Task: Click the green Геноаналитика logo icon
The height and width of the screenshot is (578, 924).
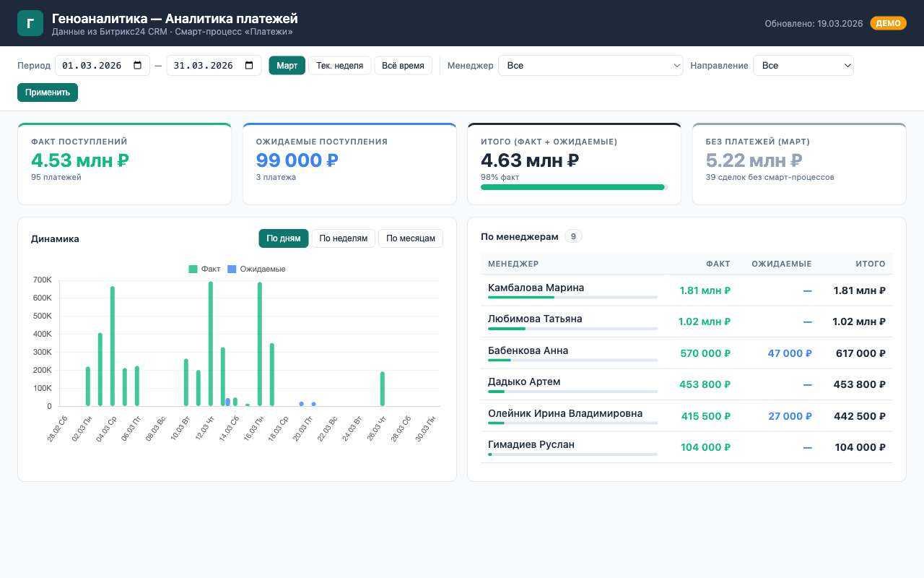Action: (x=30, y=23)
